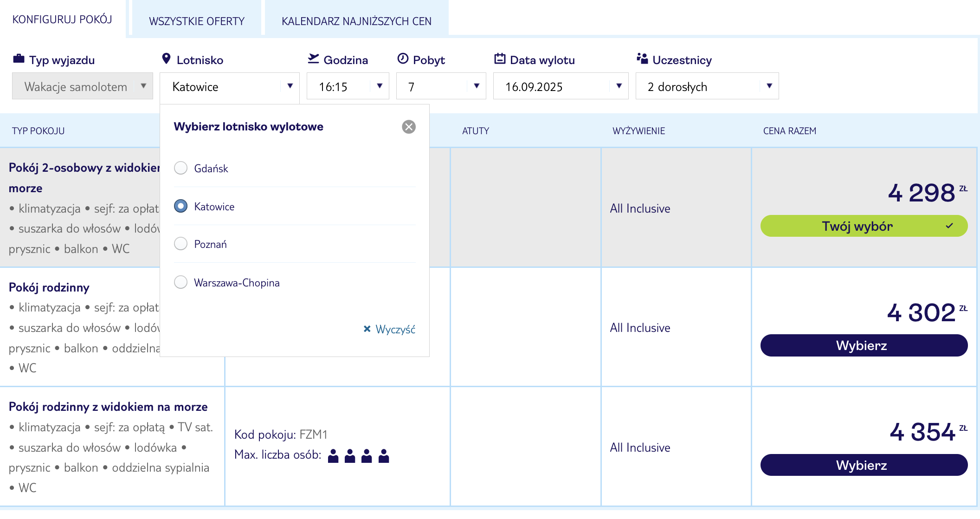Image resolution: width=980 pixels, height=519 pixels.
Task: Click Pokój 2-osobowy z widokiem room title
Action: point(84,178)
